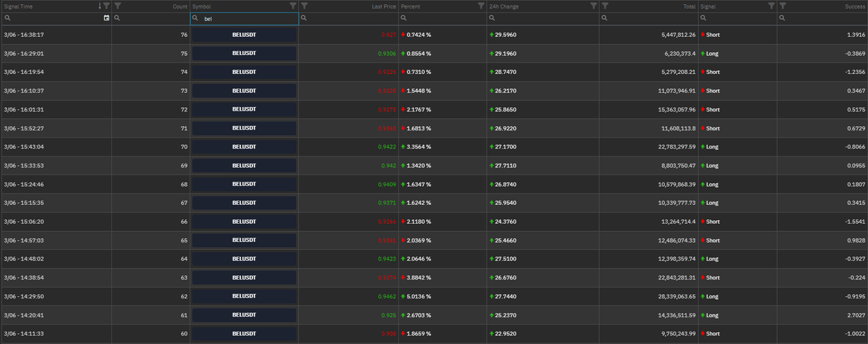Sort by the Signal Time column header
The width and height of the screenshot is (868, 344).
pyautogui.click(x=17, y=6)
